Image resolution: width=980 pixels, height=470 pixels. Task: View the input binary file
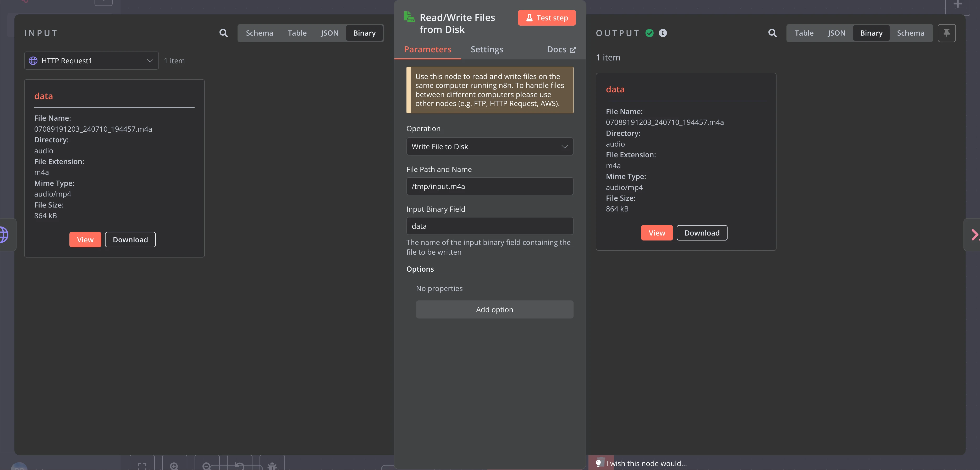(x=85, y=239)
